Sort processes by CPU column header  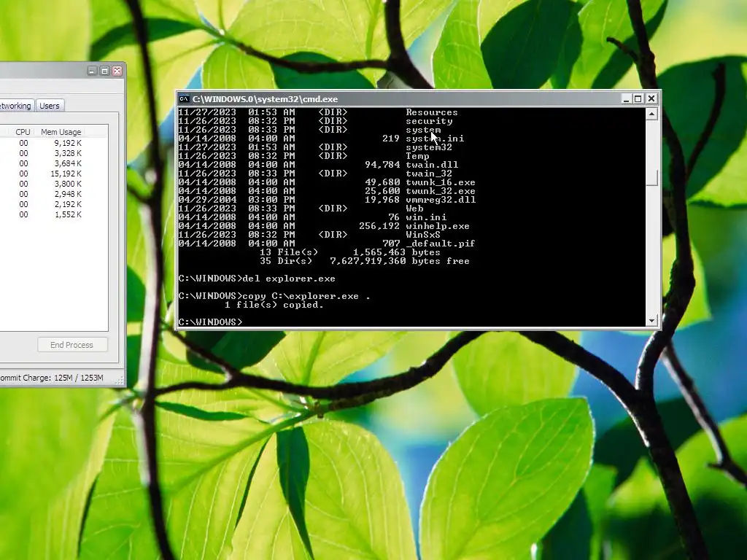click(23, 132)
